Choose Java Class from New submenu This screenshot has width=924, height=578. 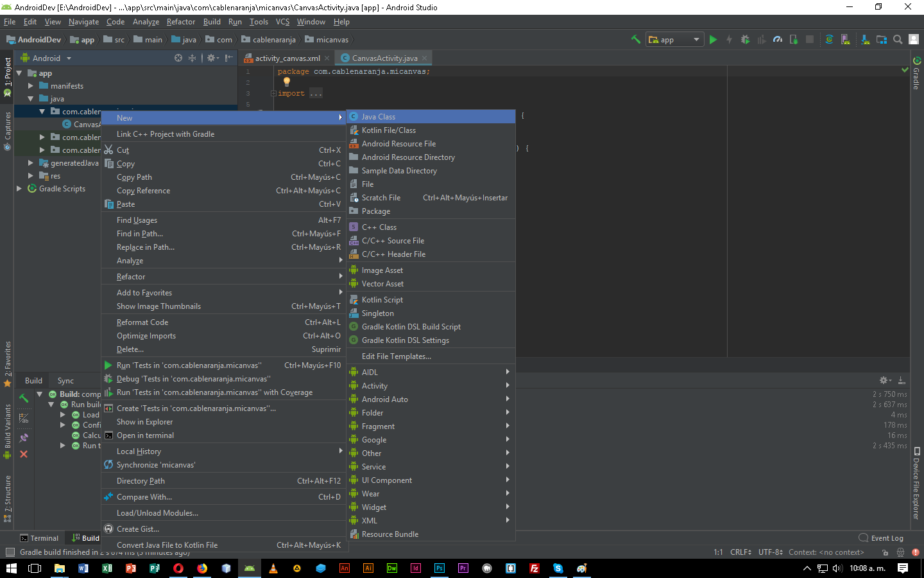431,117
